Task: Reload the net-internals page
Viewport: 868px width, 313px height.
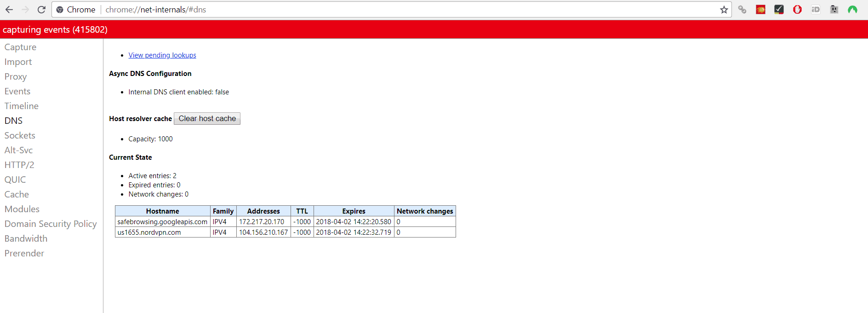Action: pyautogui.click(x=41, y=9)
